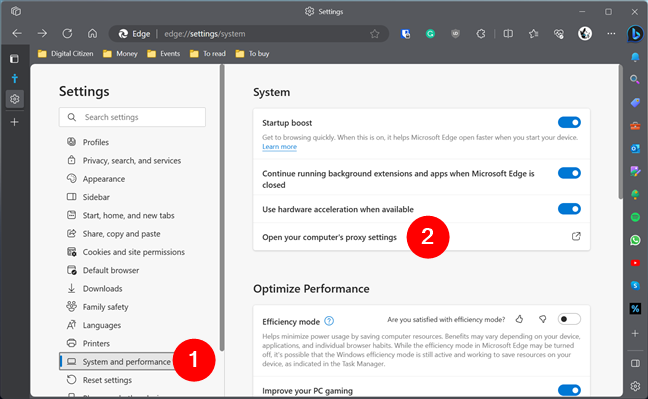The width and height of the screenshot is (648, 399).
Task: Open Outlook in the sidebar
Action: [x=635, y=148]
